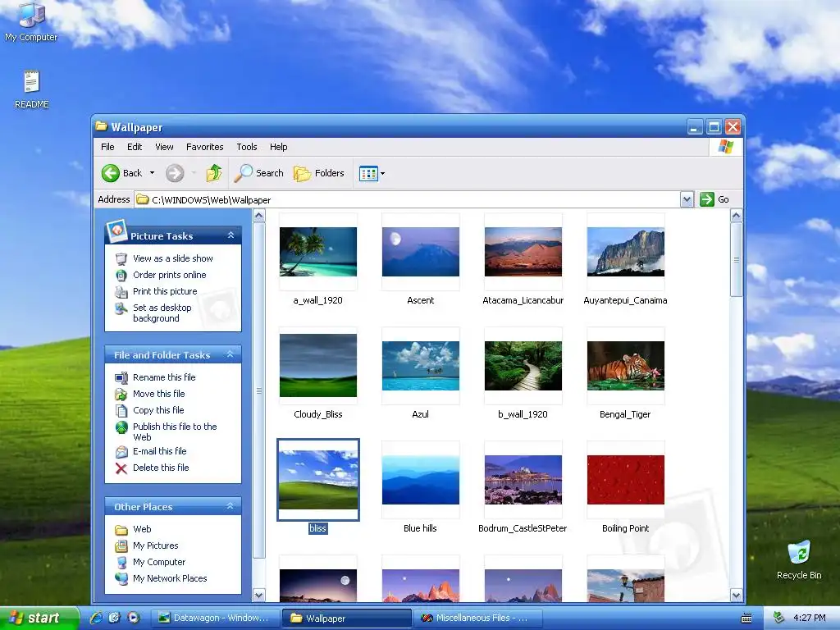The width and height of the screenshot is (840, 630).
Task: Collapse the File and Folder Tasks panel
Action: 231,354
